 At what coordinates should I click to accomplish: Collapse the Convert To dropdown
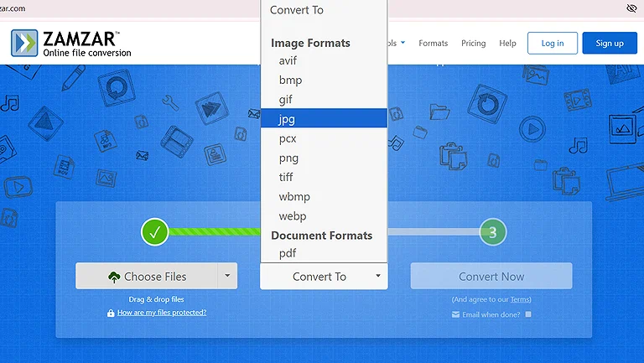(324, 277)
